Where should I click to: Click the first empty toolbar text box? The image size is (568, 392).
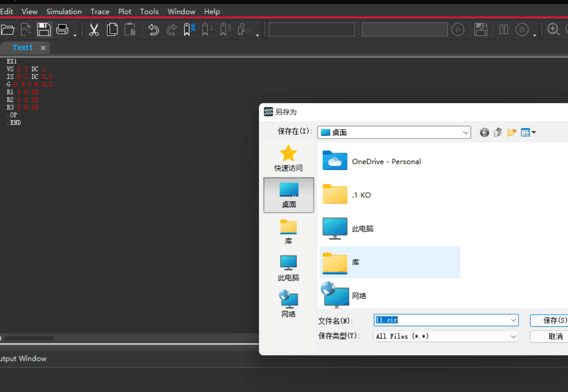(x=312, y=30)
